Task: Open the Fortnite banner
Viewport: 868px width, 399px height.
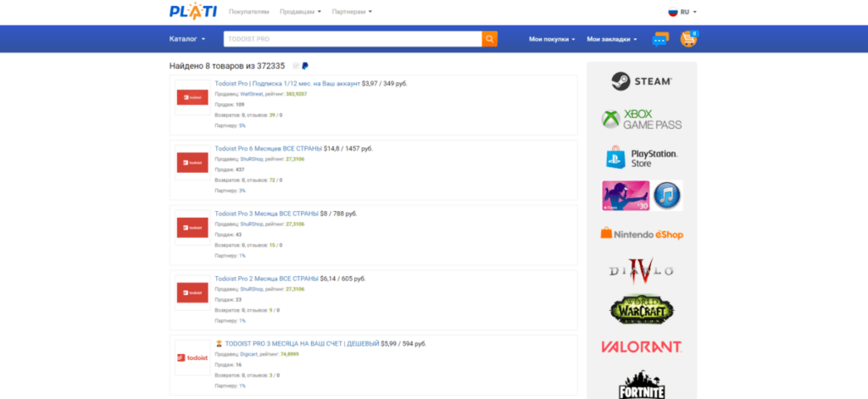Action: click(x=642, y=385)
